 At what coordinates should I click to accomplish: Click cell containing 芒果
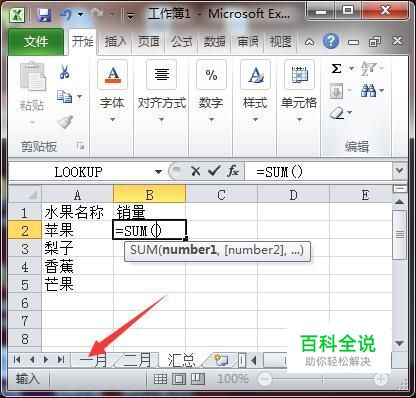click(77, 284)
